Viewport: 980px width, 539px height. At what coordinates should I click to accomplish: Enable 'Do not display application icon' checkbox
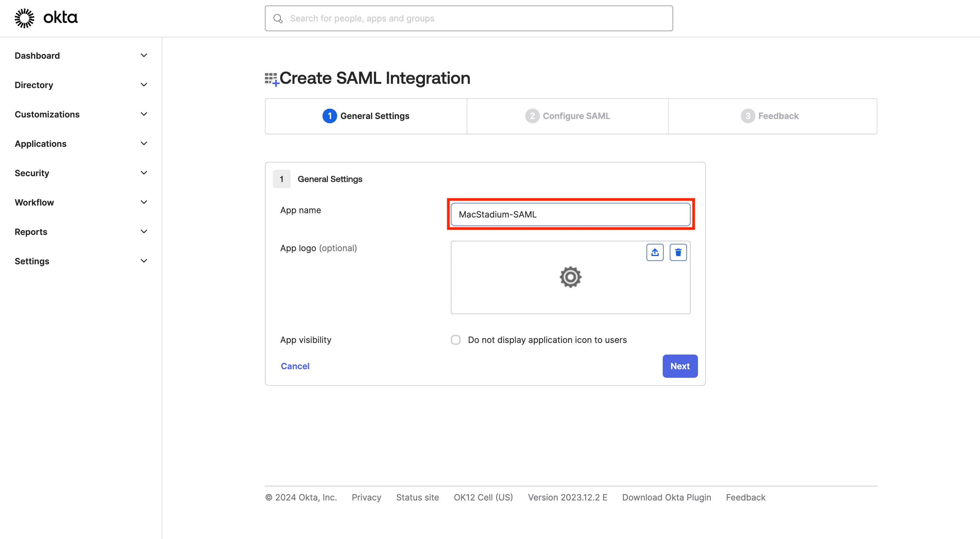[455, 340]
